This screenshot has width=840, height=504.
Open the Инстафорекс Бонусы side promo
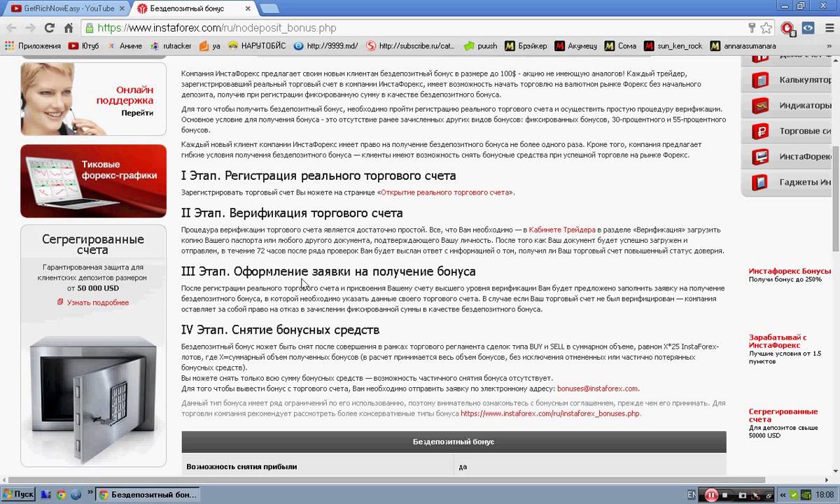coord(790,274)
